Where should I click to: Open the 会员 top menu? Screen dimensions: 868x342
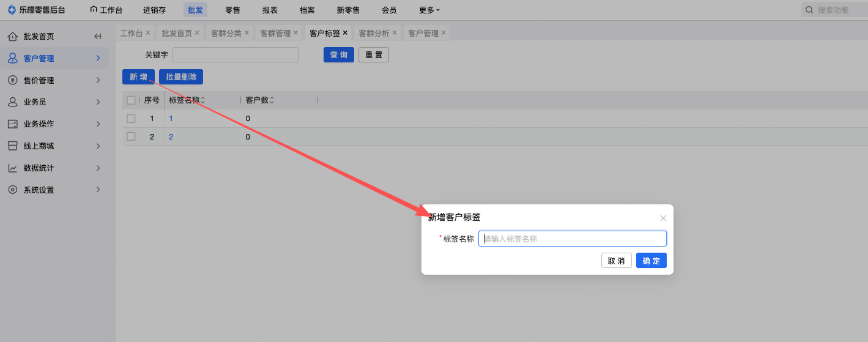pyautogui.click(x=389, y=10)
